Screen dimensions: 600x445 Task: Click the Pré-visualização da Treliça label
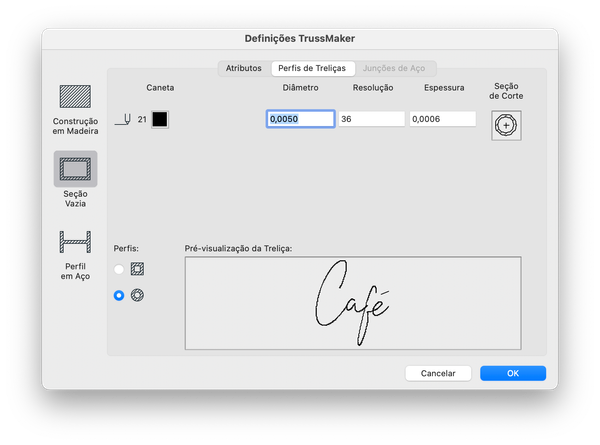(238, 248)
